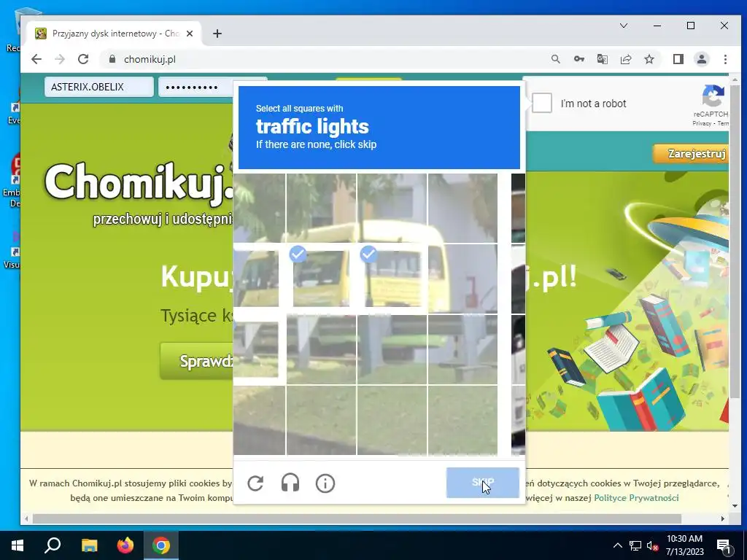The height and width of the screenshot is (560, 747).
Task: Open the Windows Start menu
Action: (18, 545)
